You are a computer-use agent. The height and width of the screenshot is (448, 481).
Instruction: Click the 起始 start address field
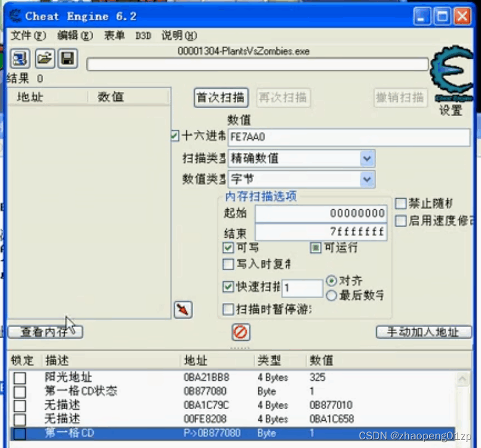point(321,214)
